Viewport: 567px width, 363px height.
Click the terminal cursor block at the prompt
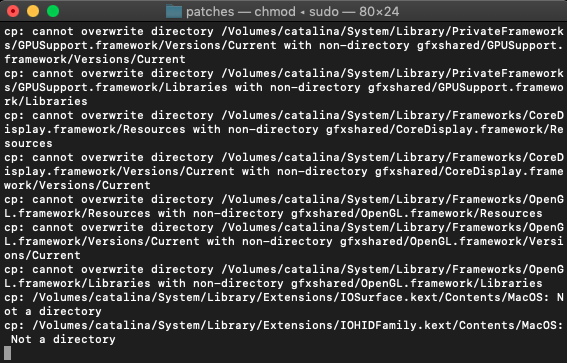click(7, 353)
